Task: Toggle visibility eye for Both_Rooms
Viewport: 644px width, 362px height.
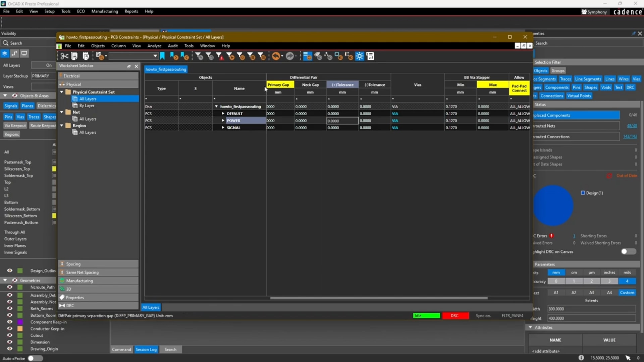Action: 10,308
